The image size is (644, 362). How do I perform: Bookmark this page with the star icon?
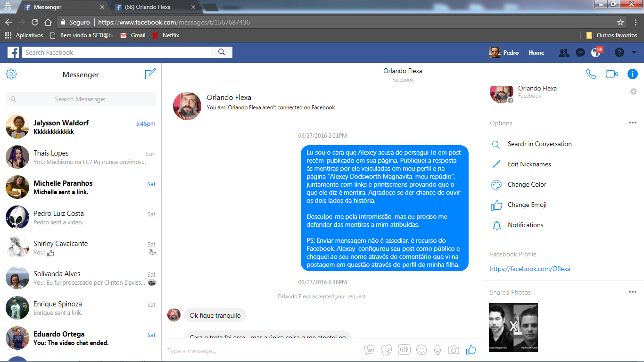620,22
